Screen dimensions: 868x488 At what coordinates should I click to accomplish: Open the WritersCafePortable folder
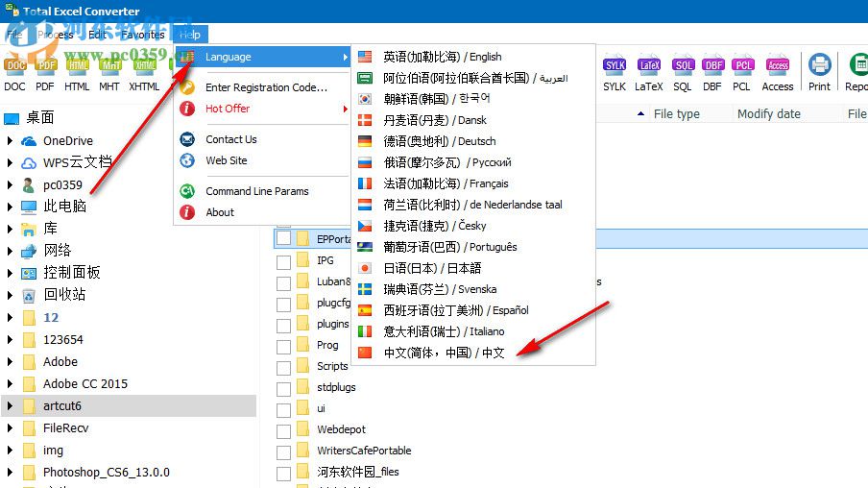[364, 451]
